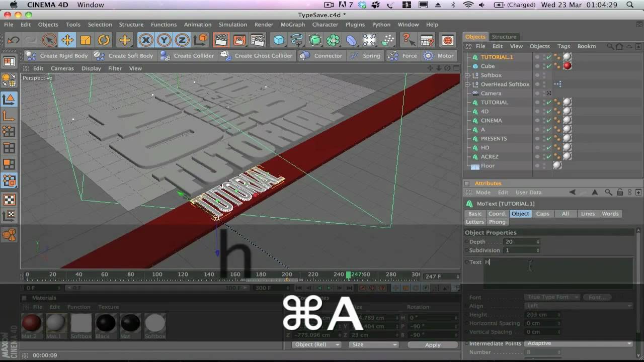
Task: Click the Undo arrow icon
Action: click(x=14, y=40)
